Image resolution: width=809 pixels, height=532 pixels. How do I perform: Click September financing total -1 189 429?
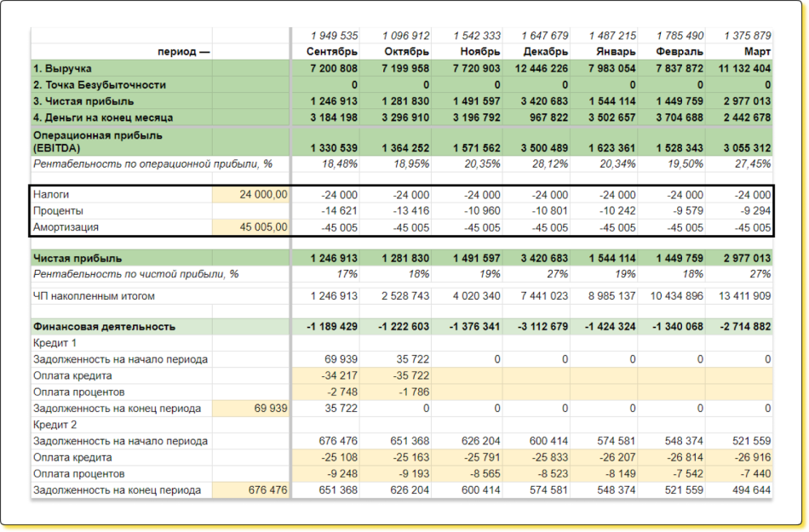coord(330,326)
